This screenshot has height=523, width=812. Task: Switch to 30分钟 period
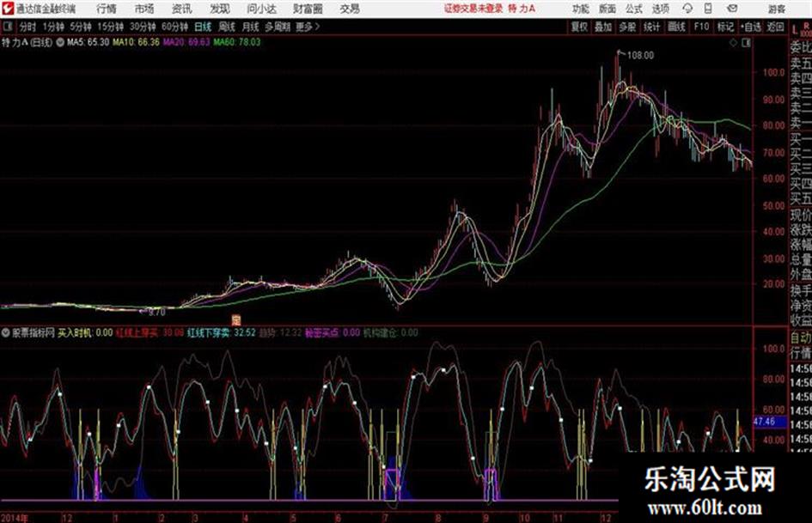(x=143, y=27)
